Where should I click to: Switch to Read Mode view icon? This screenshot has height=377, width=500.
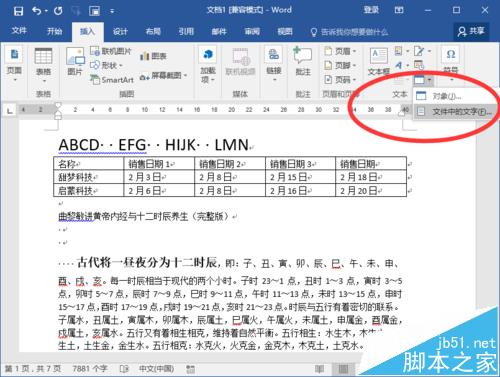tap(319, 369)
